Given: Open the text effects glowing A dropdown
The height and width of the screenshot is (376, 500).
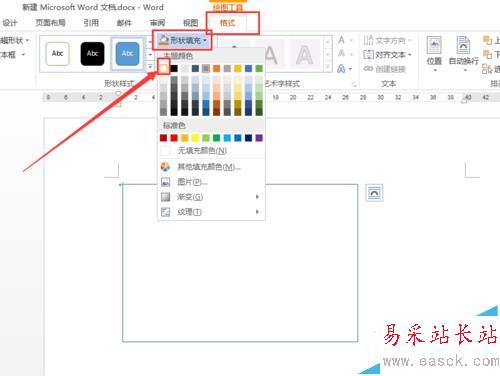Looking at the screenshot, I should click(x=345, y=69).
